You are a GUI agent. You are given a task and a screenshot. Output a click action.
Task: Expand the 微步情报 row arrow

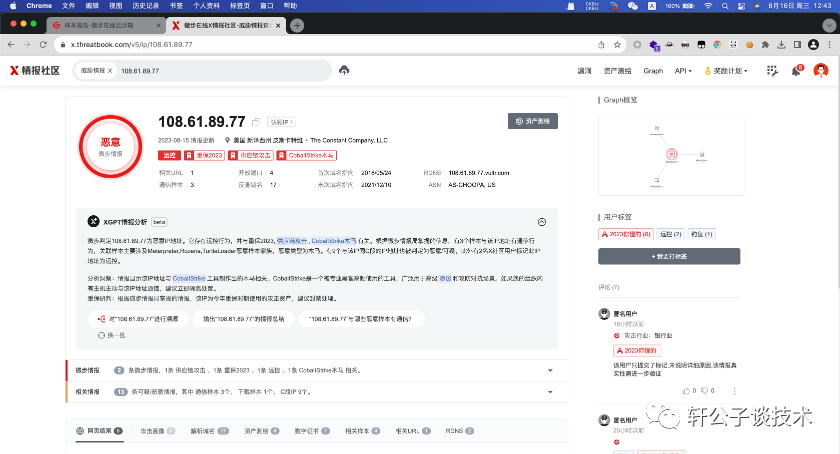(550, 370)
